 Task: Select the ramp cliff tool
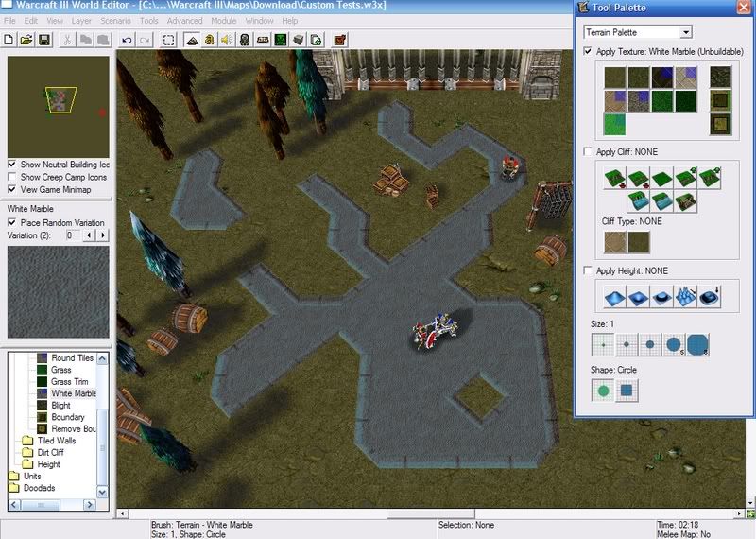(686, 201)
